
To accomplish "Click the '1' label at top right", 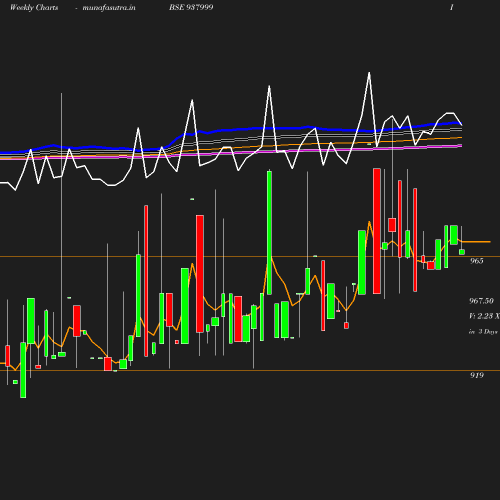I will [x=452, y=7].
